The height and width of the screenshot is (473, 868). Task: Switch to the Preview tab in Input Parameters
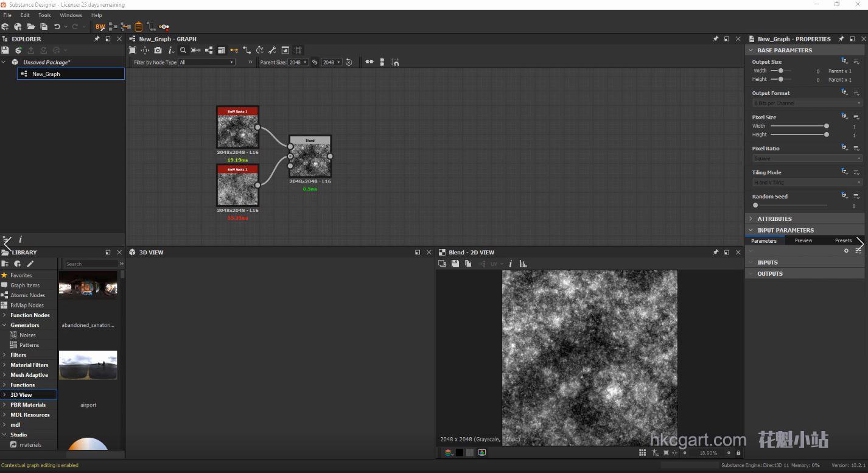coord(803,240)
